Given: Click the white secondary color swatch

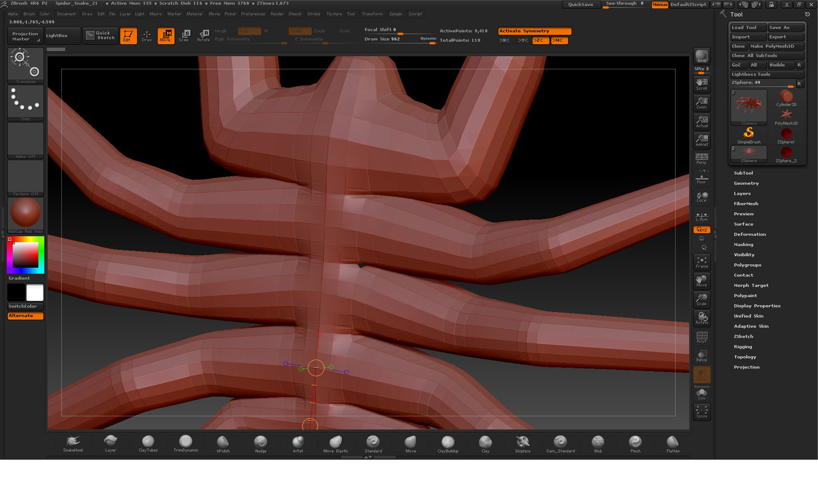Looking at the screenshot, I should pos(35,293).
